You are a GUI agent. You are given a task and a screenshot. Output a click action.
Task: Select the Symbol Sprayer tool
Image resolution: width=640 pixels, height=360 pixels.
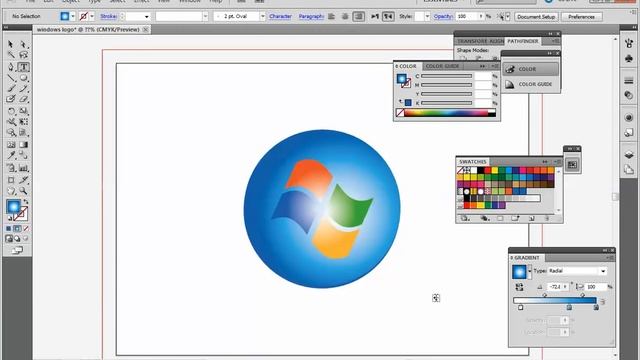tap(11, 168)
